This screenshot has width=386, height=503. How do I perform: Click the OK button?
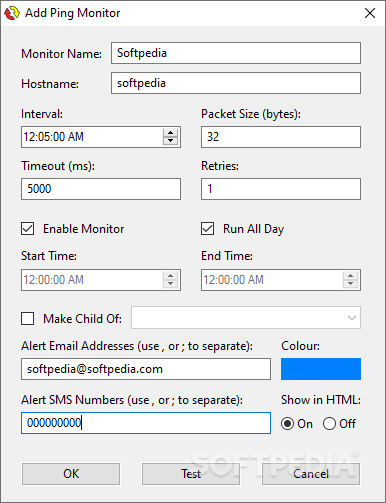71,474
